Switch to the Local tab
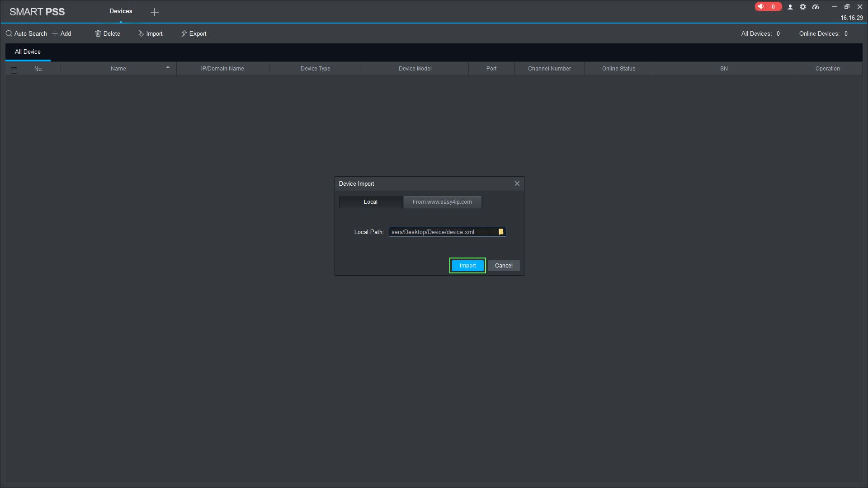This screenshot has width=868, height=488. (371, 202)
